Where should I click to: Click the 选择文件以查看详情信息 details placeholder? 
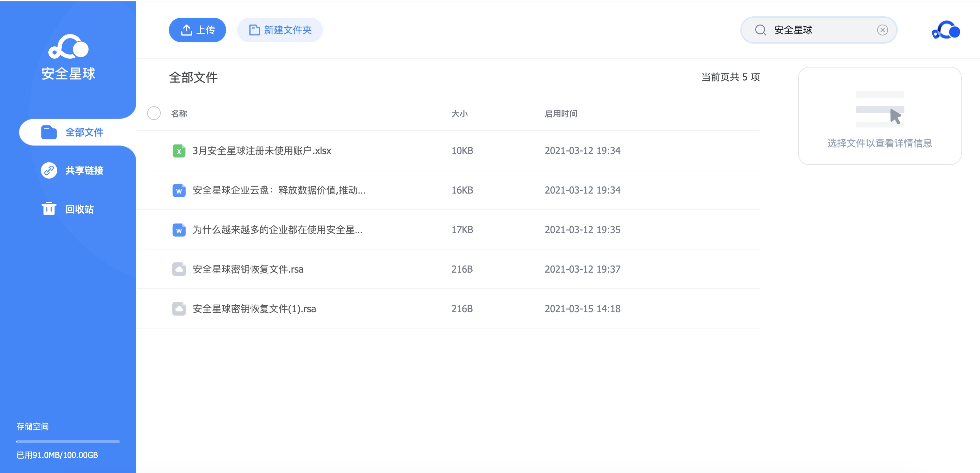tap(880, 143)
